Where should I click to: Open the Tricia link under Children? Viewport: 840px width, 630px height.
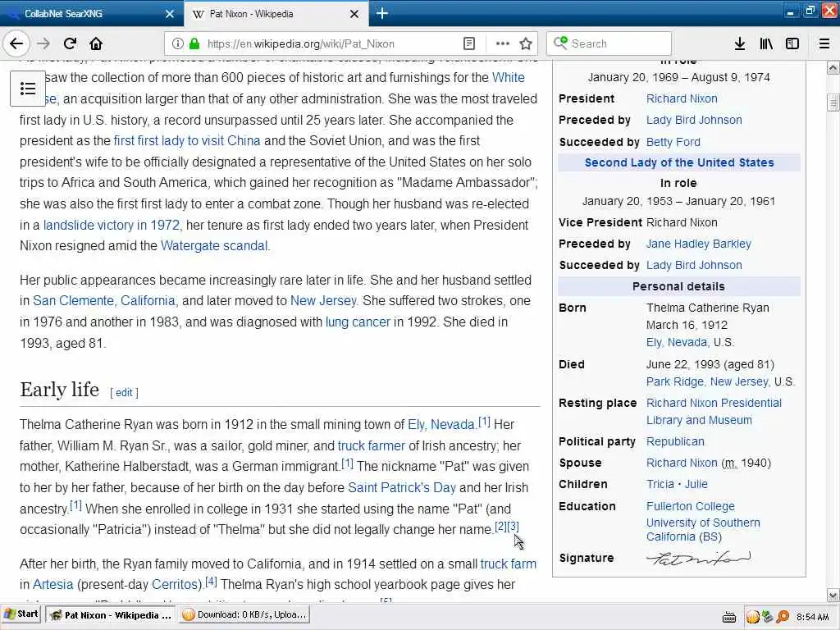click(x=660, y=484)
